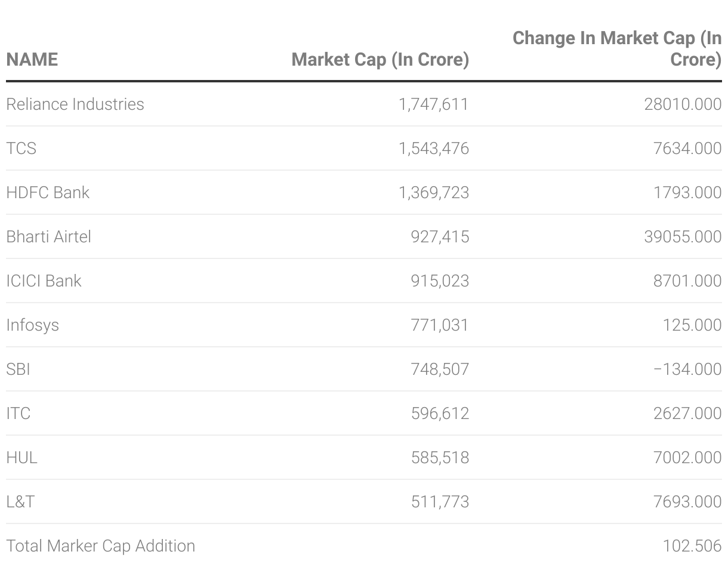Screen dimensions: 728x573
Task: Click the total value 102.506
Action: pyautogui.click(x=692, y=546)
